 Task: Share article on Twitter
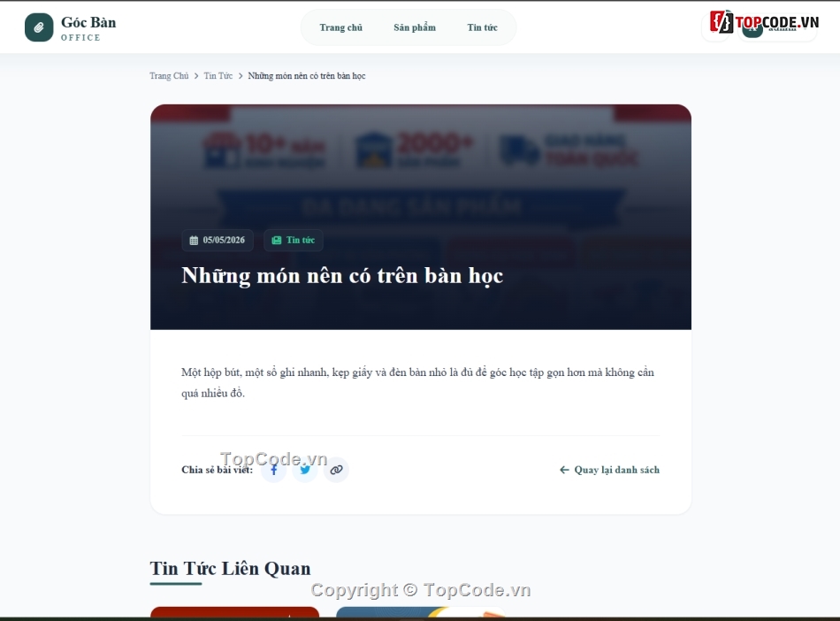(305, 470)
